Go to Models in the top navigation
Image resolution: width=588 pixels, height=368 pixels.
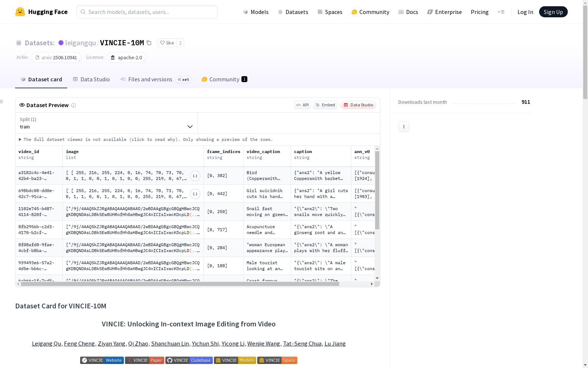click(256, 12)
